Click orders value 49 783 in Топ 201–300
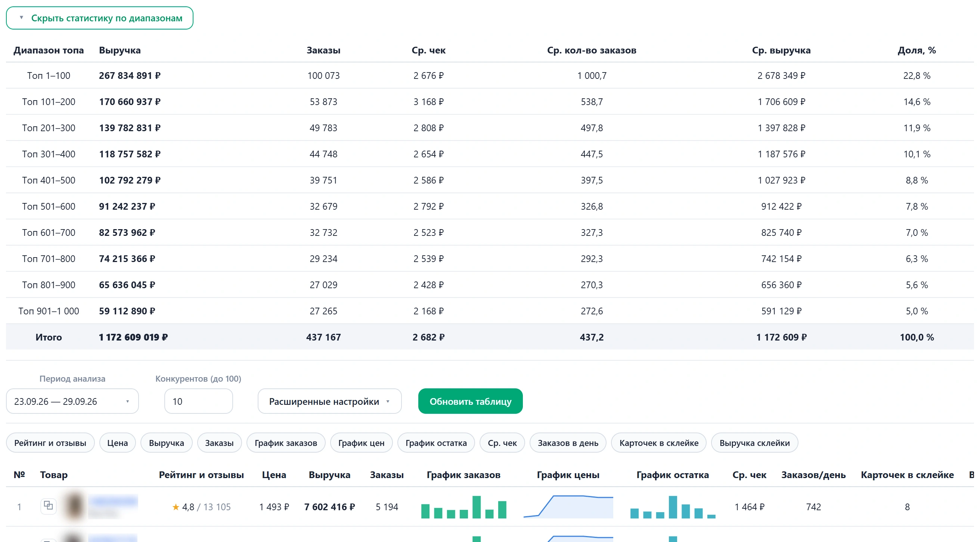This screenshot has height=542, width=980. coord(323,127)
